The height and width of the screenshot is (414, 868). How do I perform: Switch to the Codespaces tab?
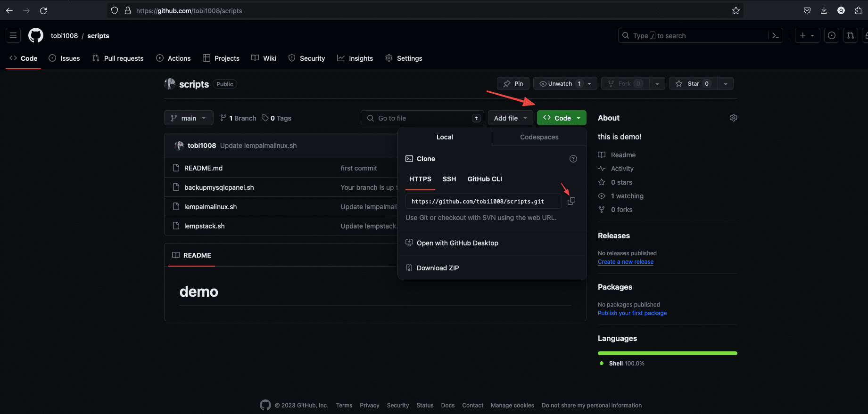coord(539,137)
